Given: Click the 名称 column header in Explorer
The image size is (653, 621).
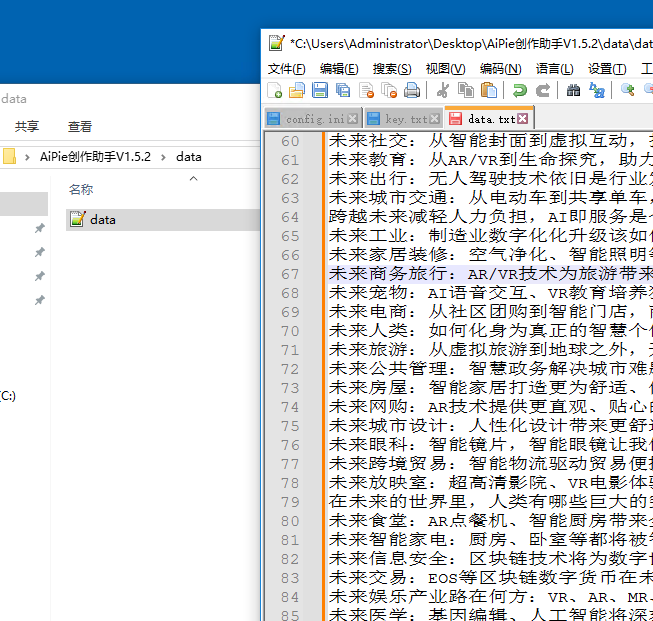Looking at the screenshot, I should tap(81, 190).
